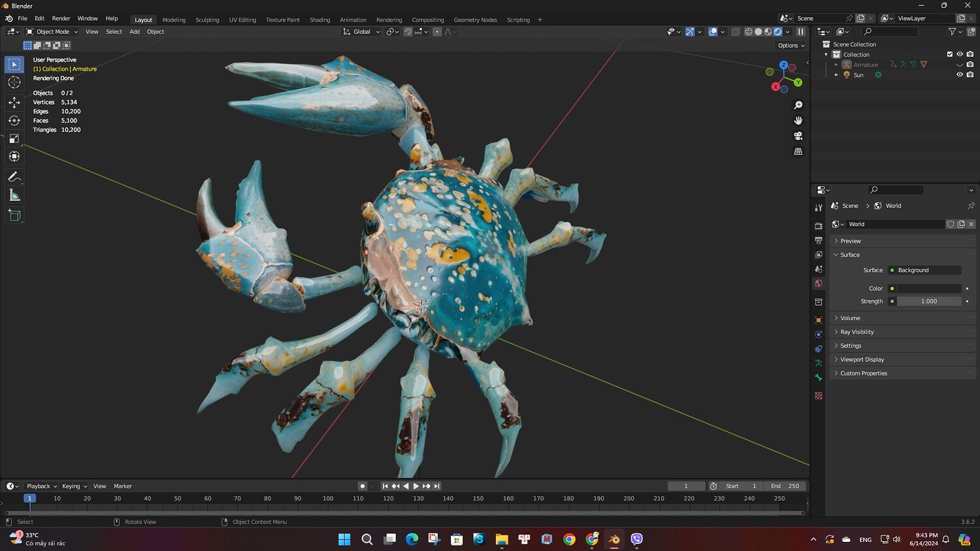
Task: Select the Cursor tool in the toolbar
Action: (14, 82)
